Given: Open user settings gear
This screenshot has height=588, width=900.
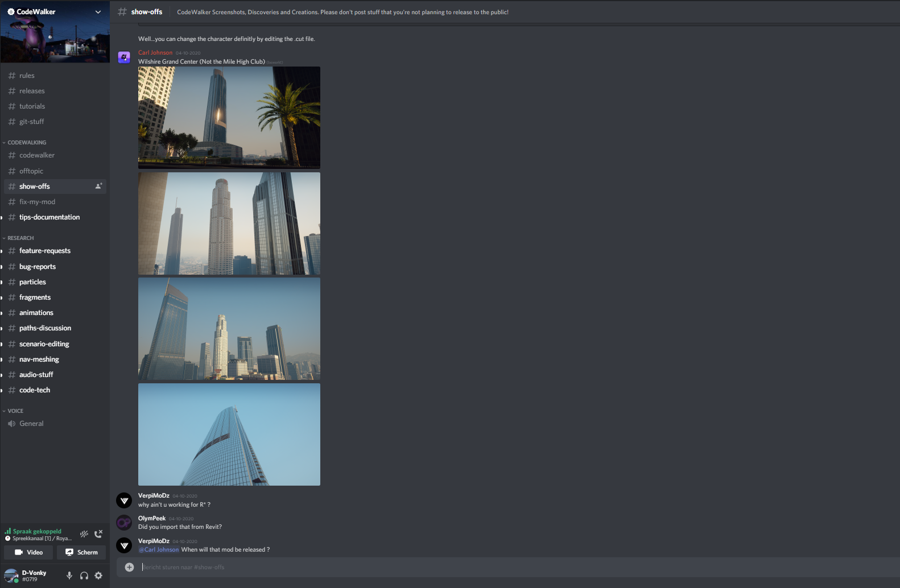Looking at the screenshot, I should pyautogui.click(x=98, y=575).
